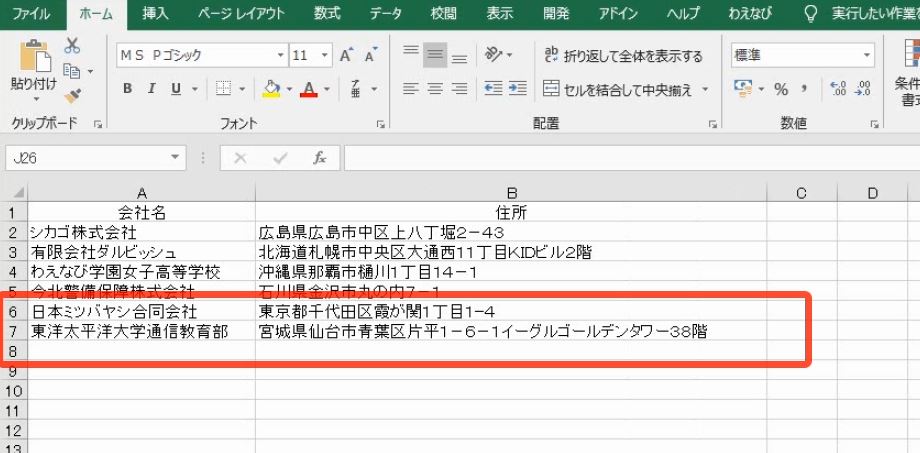Click the accounting number format icon
This screenshot has width=920, height=453.
743,89
